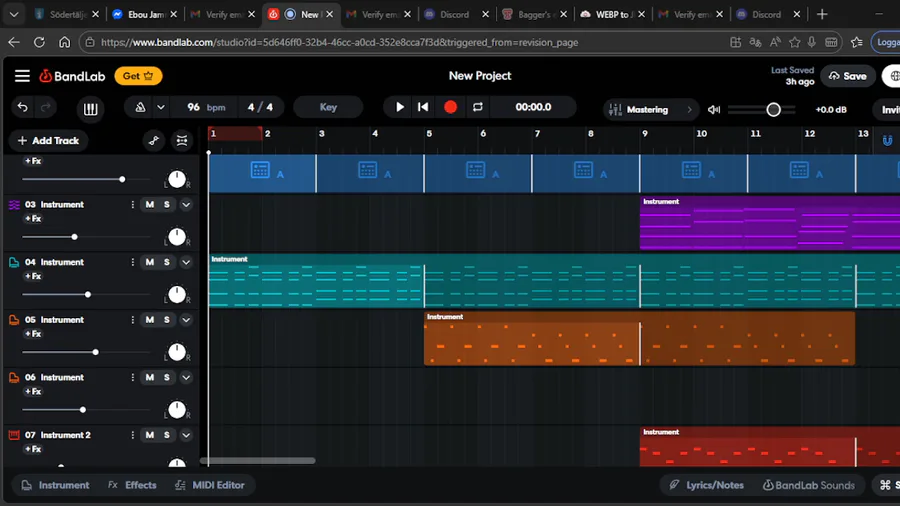900x506 pixels.
Task: Open the Lyrics/Notes panel
Action: point(707,485)
